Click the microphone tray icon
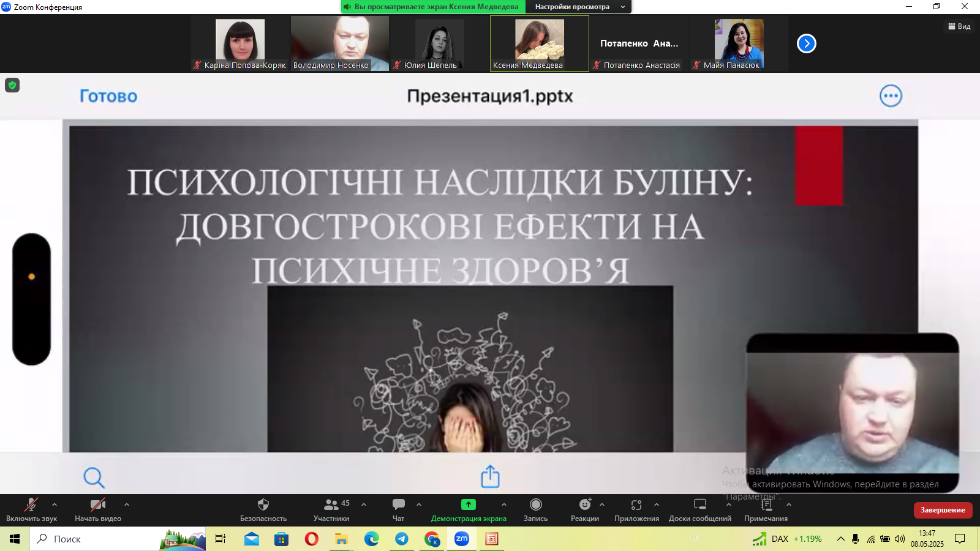The image size is (980, 551). [x=856, y=539]
